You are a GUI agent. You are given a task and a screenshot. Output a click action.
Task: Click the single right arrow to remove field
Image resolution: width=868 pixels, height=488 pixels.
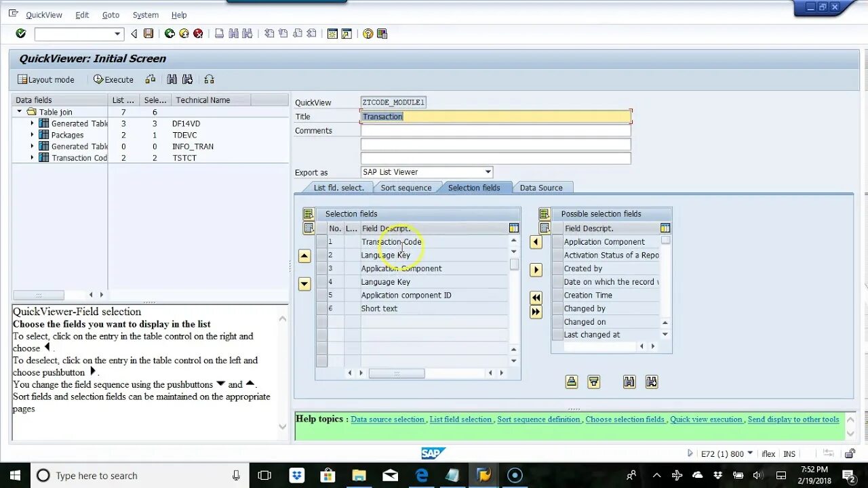point(536,270)
